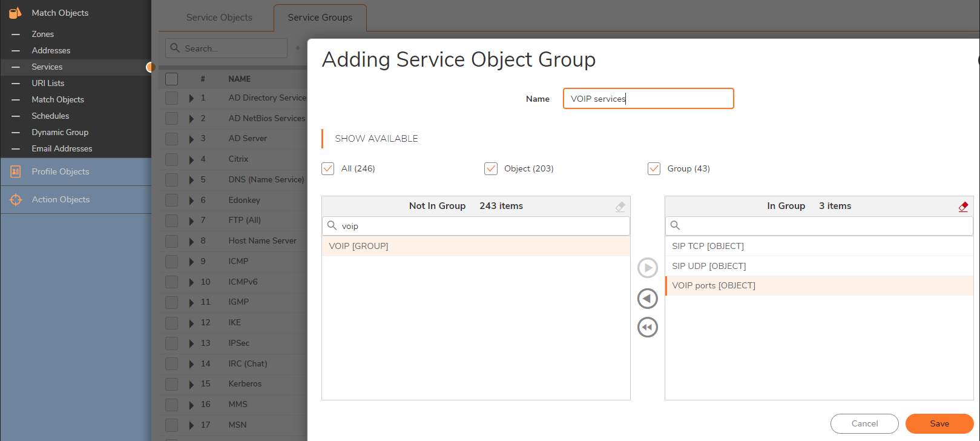This screenshot has height=441, width=980.
Task: Save the service object group
Action: tap(939, 423)
